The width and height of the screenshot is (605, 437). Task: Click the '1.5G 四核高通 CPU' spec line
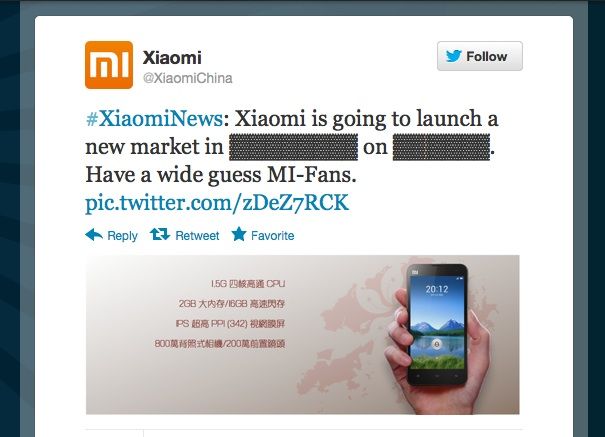pos(248,284)
